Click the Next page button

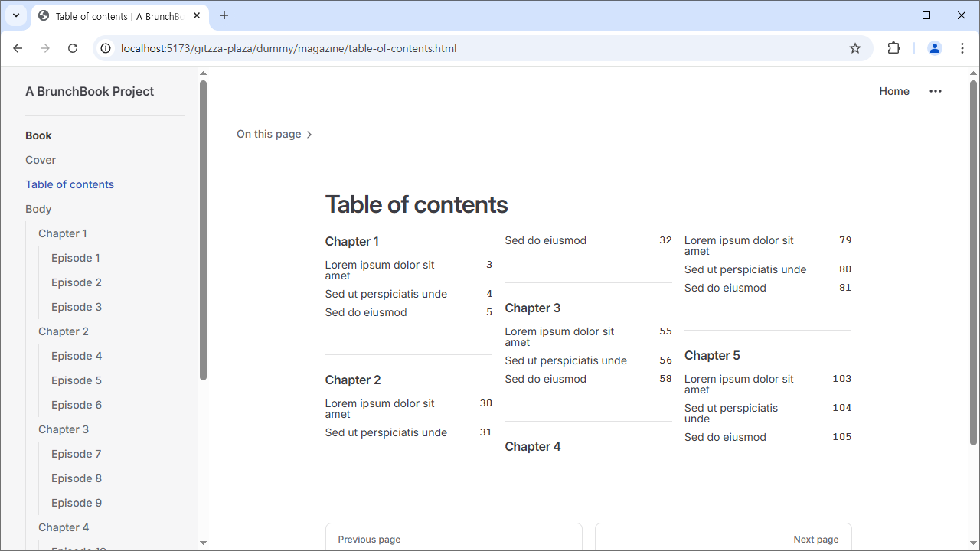[x=723, y=538]
